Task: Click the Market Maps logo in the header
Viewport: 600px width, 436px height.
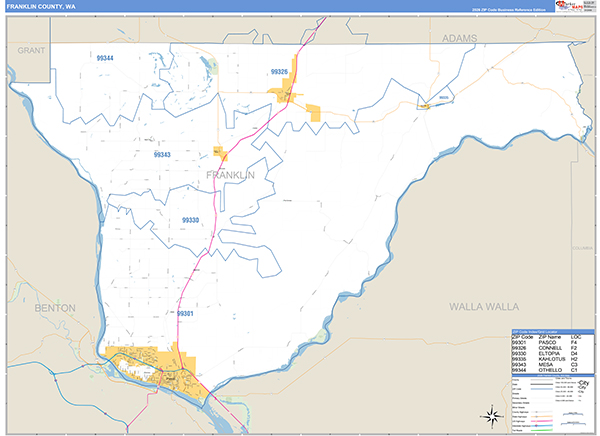Action: 569,6
